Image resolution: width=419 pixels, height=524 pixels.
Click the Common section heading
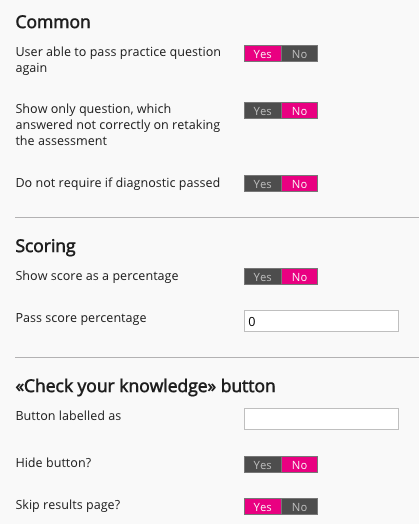(53, 22)
